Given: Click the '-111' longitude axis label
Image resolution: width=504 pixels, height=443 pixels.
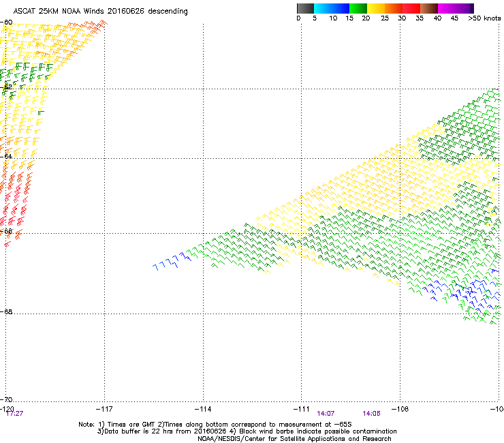Looking at the screenshot, I should (302, 409).
